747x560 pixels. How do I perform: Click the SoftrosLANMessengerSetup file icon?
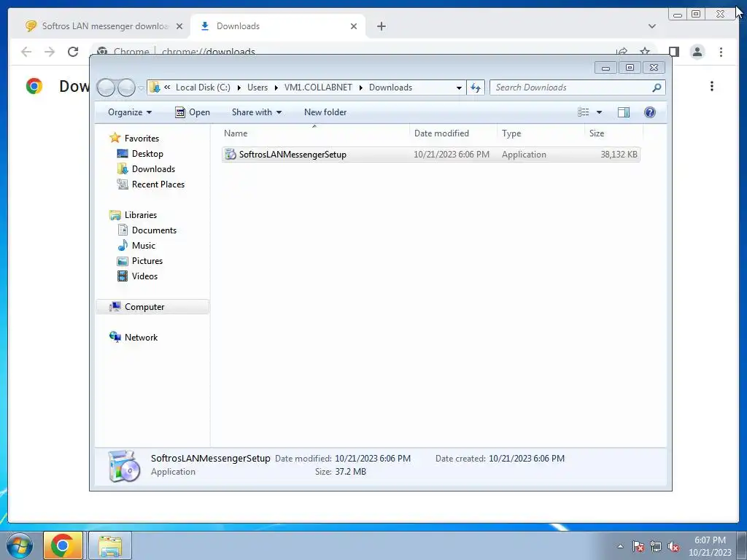(x=231, y=155)
